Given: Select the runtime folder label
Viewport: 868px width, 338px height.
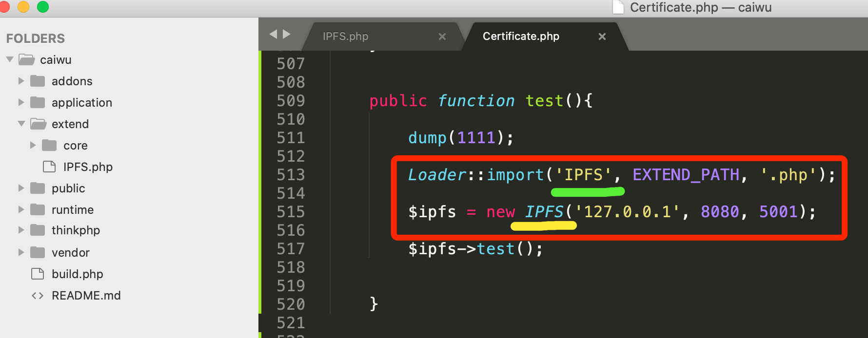Looking at the screenshot, I should click(73, 210).
